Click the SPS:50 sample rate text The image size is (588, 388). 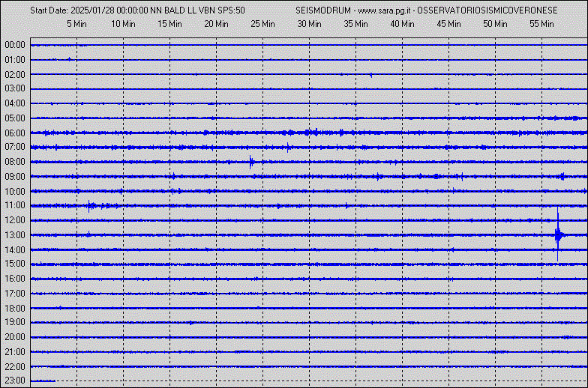231,10
